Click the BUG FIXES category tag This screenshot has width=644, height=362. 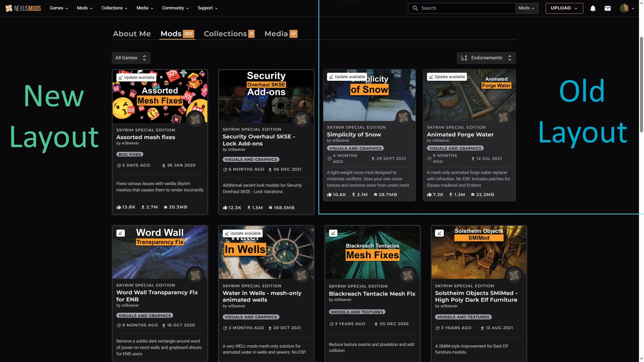pyautogui.click(x=130, y=155)
